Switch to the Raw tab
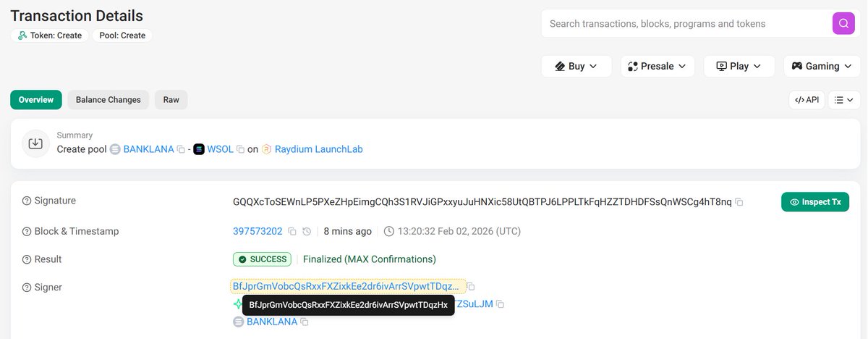The height and width of the screenshot is (339, 868). (171, 100)
